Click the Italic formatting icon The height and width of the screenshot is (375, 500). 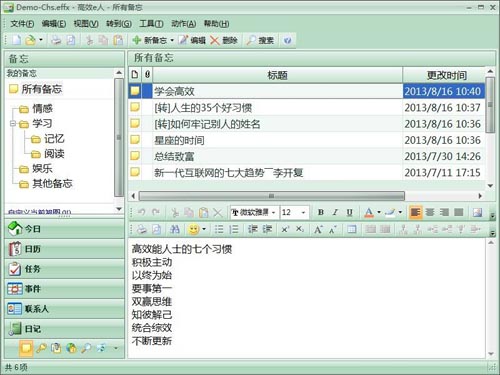[335, 212]
